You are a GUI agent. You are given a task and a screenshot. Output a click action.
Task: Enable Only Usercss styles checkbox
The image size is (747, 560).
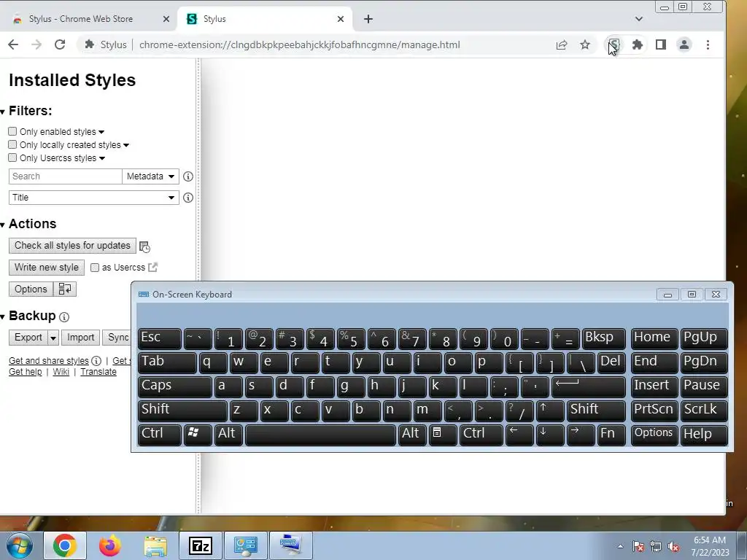(x=12, y=157)
